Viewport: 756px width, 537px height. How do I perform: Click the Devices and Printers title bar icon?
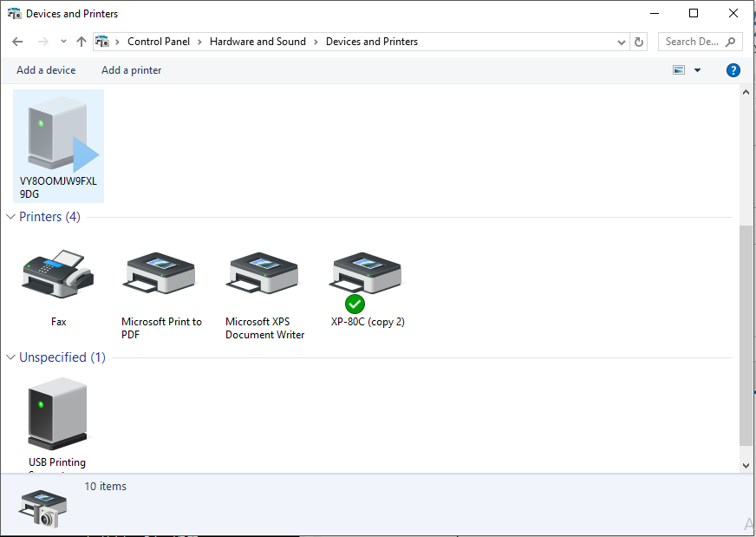[15, 14]
